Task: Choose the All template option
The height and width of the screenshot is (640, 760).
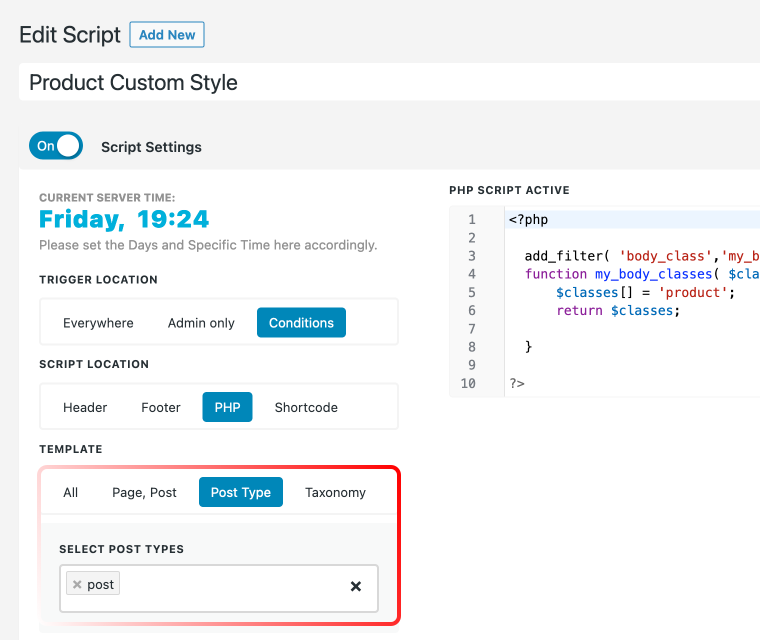Action: pyautogui.click(x=70, y=493)
